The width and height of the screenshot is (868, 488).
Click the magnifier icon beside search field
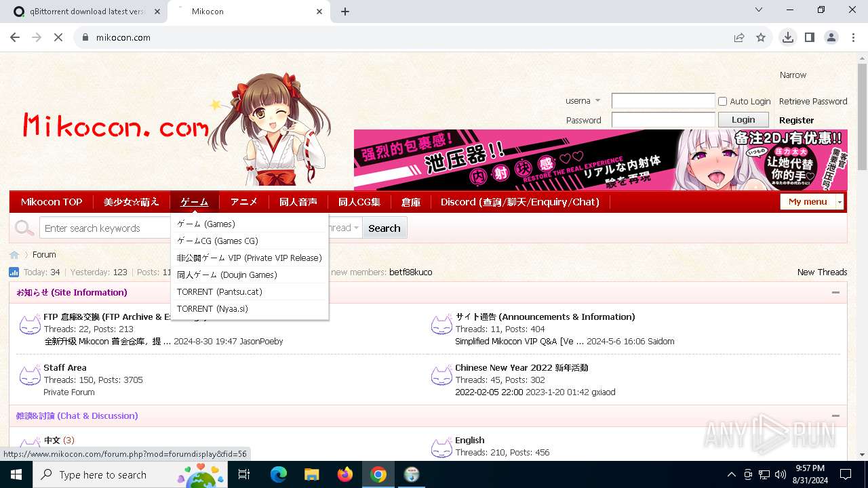coord(24,228)
